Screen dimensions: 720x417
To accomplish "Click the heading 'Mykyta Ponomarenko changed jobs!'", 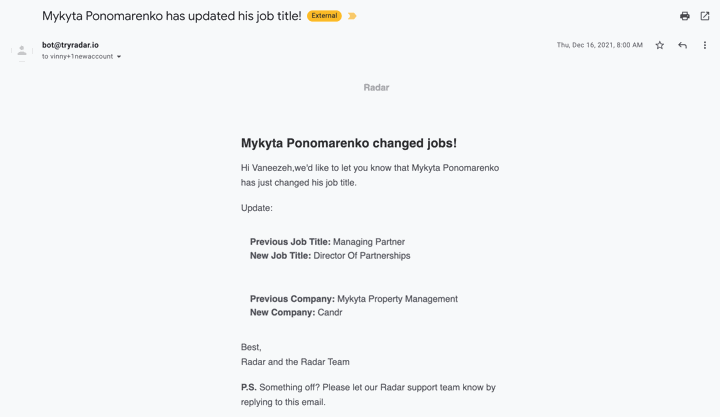I will (349, 143).
